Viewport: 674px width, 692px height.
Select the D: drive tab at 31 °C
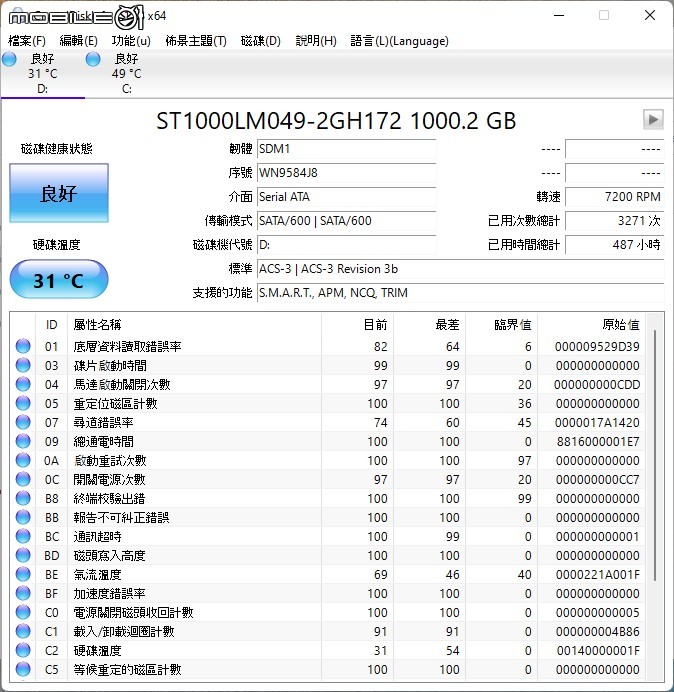point(42,74)
